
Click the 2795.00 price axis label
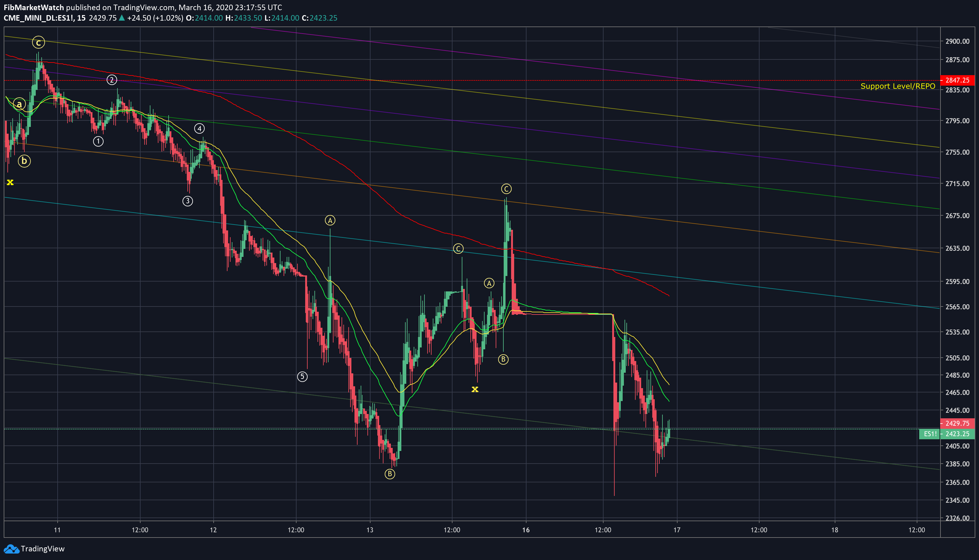957,121
